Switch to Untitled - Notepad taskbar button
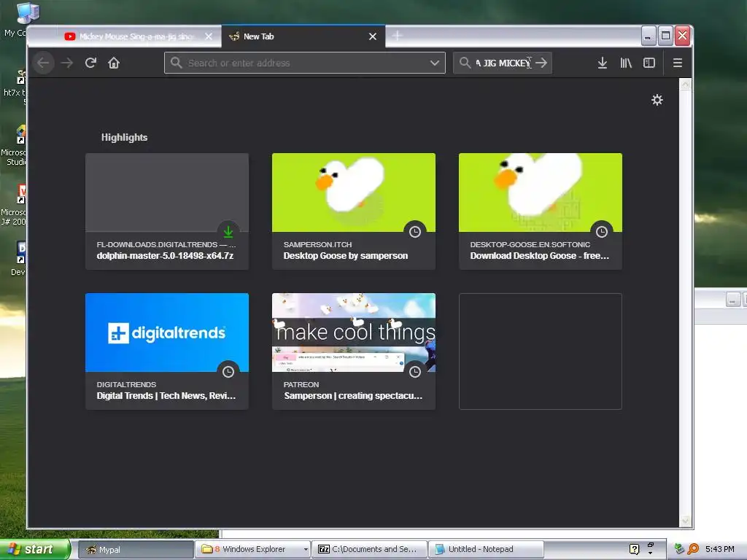Screen dimensions: 747x560 click(486, 550)
